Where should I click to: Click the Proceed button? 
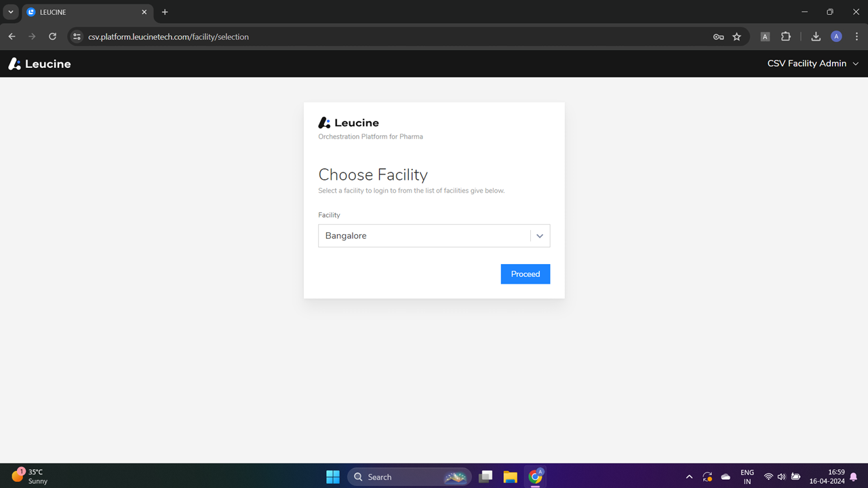[525, 274]
